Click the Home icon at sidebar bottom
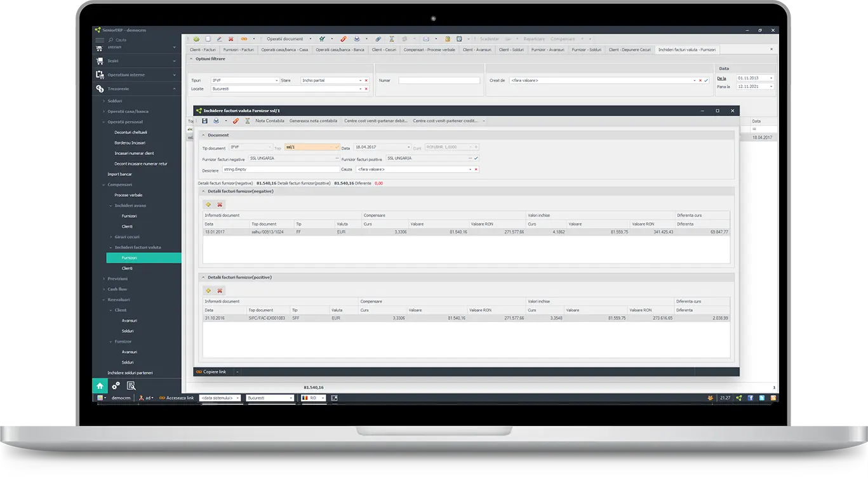 [x=100, y=385]
